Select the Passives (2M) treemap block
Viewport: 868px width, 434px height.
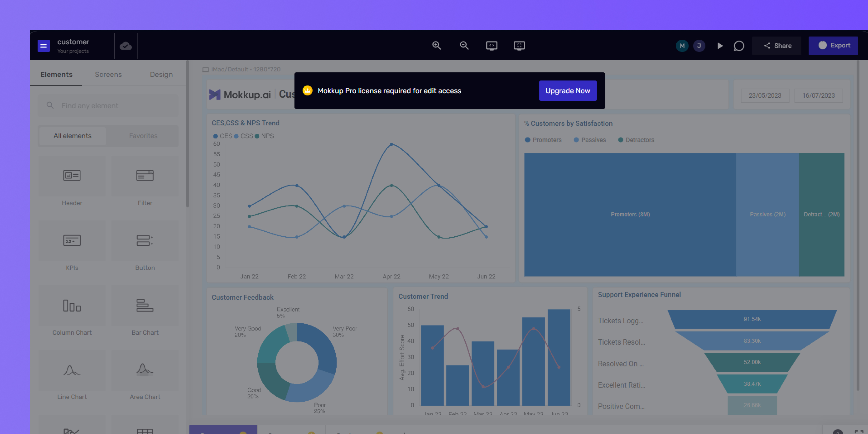click(x=767, y=215)
